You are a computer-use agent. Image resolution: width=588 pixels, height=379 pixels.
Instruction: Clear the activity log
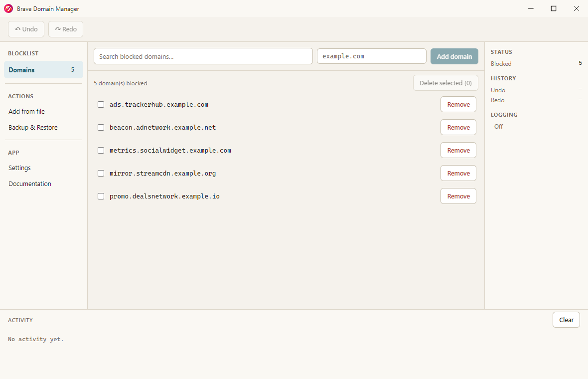tap(566, 320)
